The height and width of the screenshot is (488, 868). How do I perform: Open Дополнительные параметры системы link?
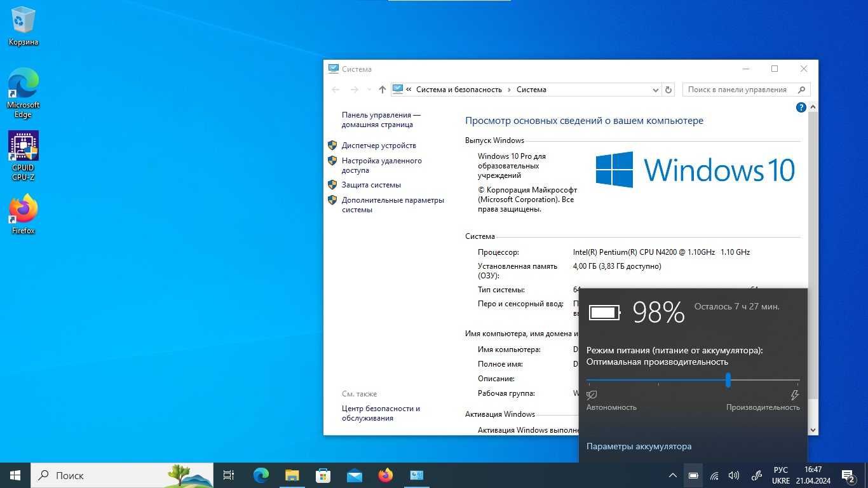[393, 205]
